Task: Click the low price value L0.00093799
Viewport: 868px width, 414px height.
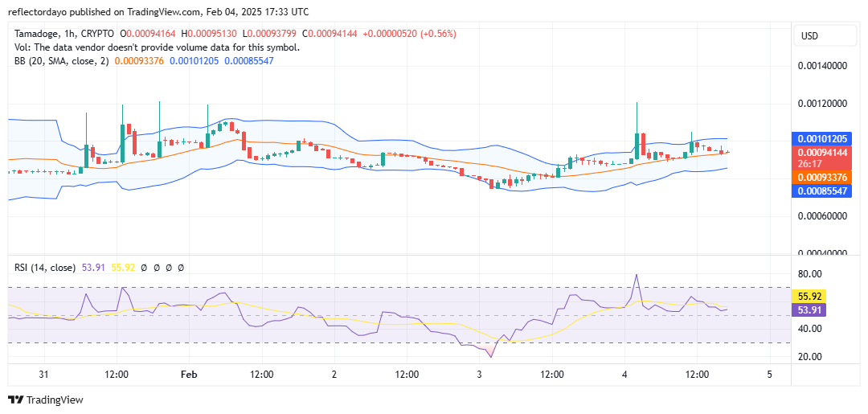Action: 269,34
